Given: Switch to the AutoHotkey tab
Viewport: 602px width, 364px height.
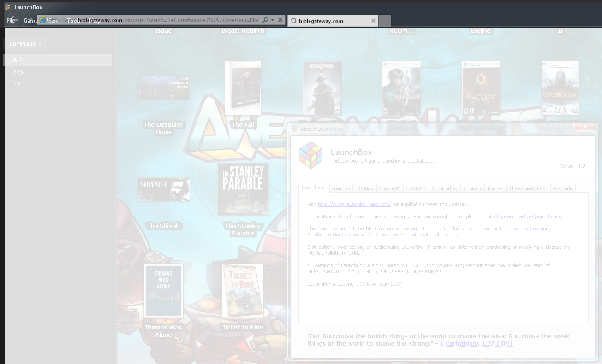Looking at the screenshot, I should pyautogui.click(x=445, y=188).
